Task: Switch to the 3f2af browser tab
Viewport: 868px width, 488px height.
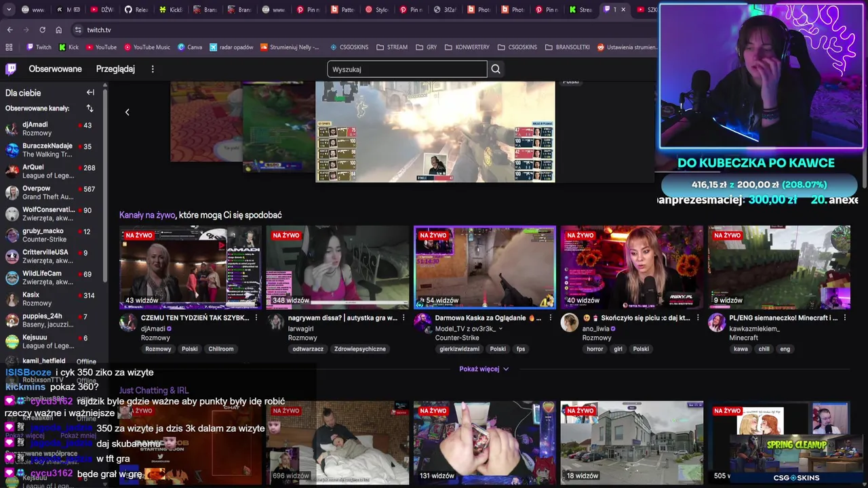Action: click(x=445, y=9)
